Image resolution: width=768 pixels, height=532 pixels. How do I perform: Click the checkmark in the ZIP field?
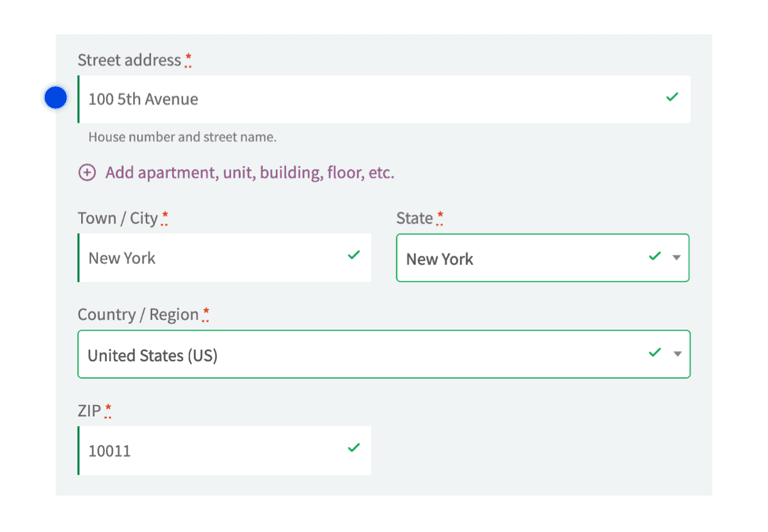(353, 448)
